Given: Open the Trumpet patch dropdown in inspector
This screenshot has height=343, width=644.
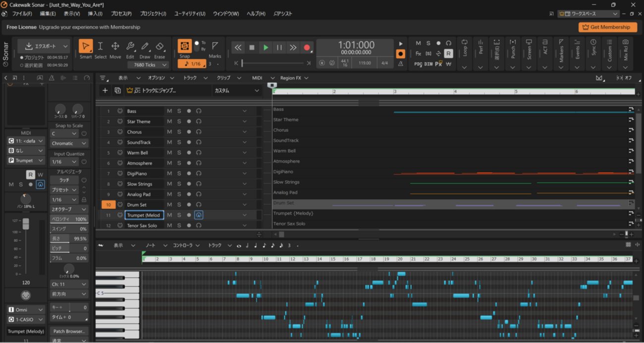Looking at the screenshot, I should coord(26,161).
